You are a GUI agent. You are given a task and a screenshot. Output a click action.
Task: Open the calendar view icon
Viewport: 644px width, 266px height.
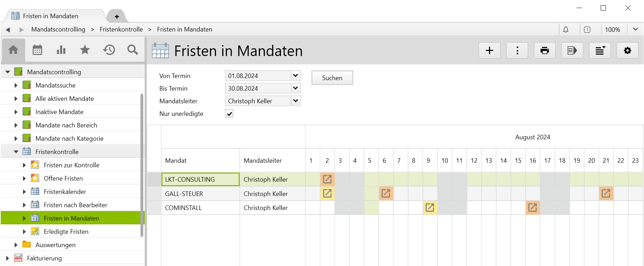(x=37, y=50)
